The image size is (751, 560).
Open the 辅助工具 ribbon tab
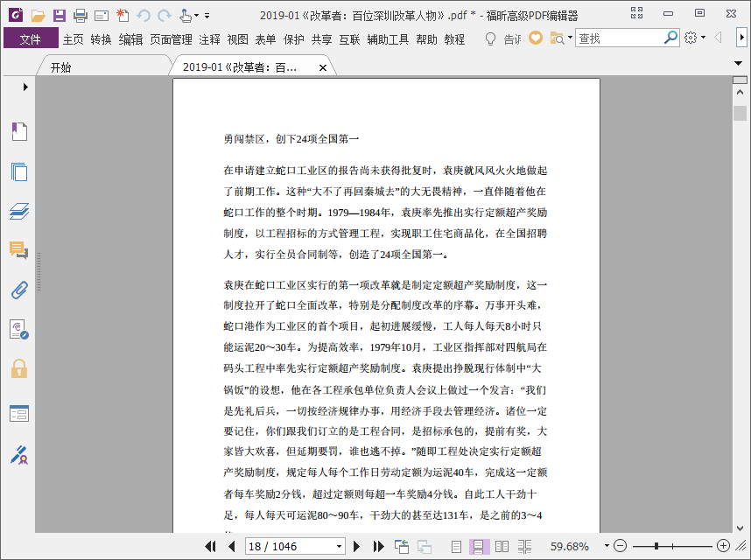[x=388, y=39]
